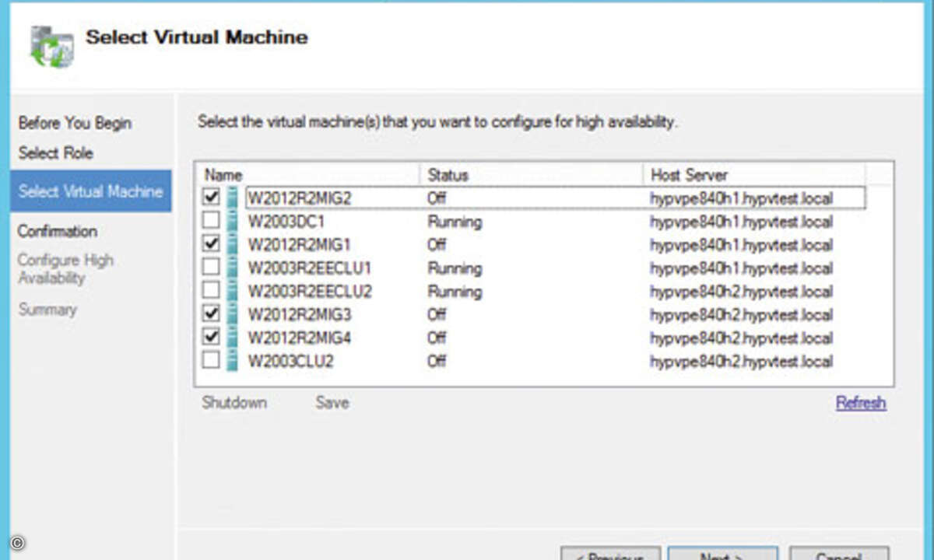Sort by the Host Server column header

(753, 174)
